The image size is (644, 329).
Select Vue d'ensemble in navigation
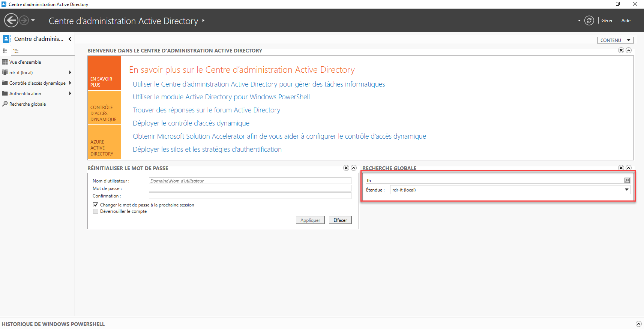25,62
